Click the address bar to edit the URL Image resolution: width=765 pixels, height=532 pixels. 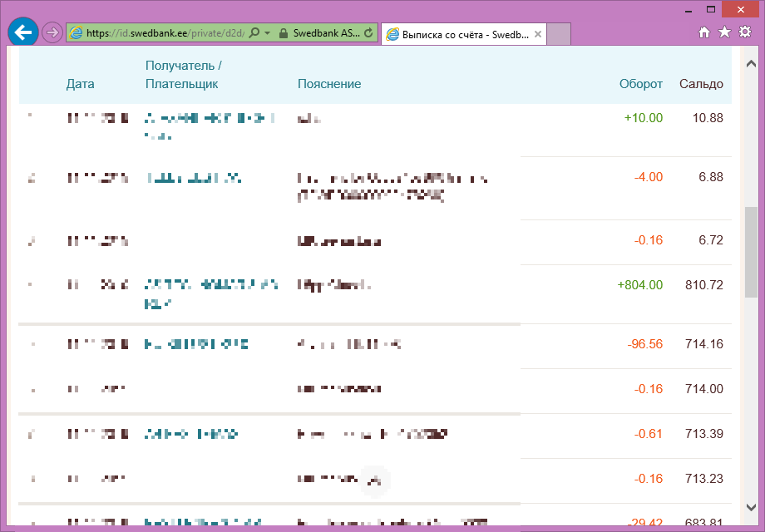[166, 32]
